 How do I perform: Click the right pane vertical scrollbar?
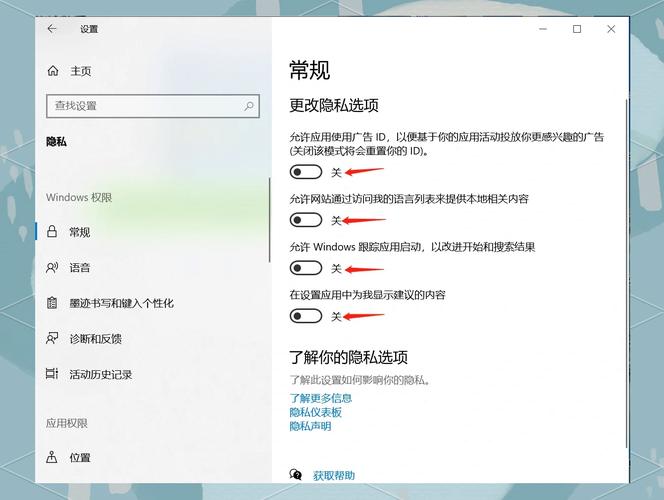point(627,273)
